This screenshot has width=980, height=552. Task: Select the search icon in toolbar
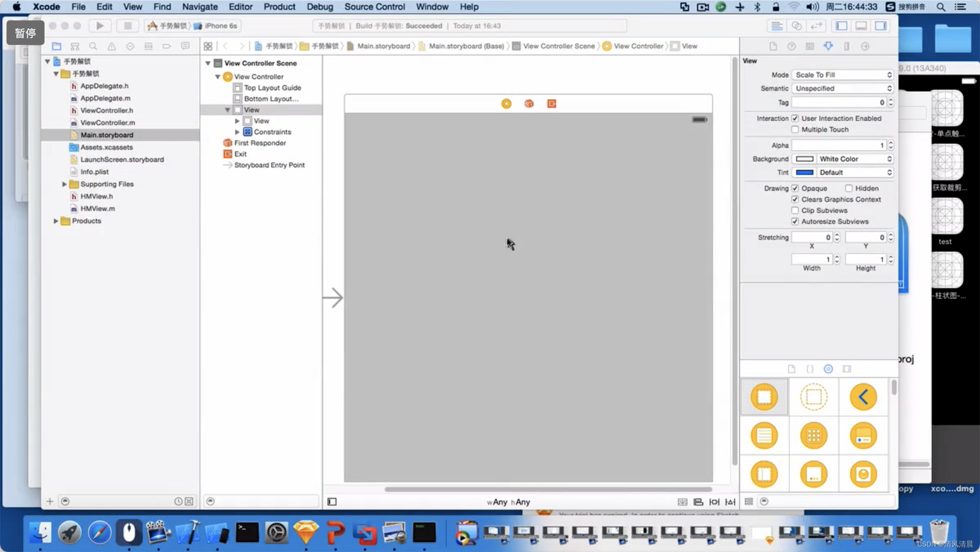[94, 46]
